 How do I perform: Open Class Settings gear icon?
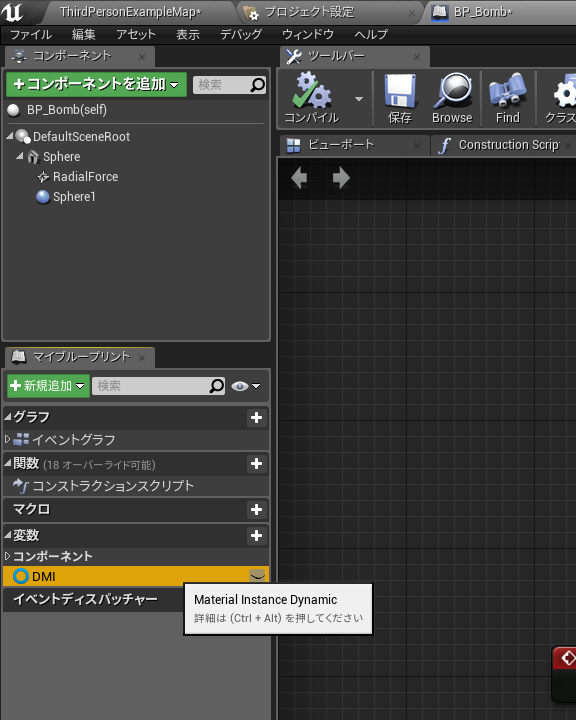[565, 92]
